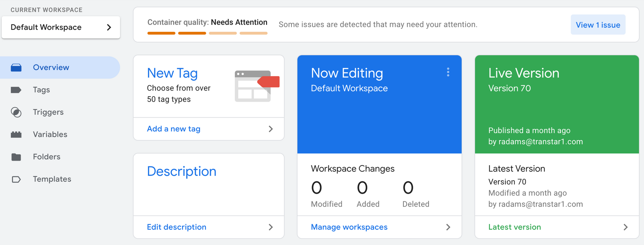The image size is (644, 245).
Task: Click the Variables brick icon
Action: click(x=16, y=135)
